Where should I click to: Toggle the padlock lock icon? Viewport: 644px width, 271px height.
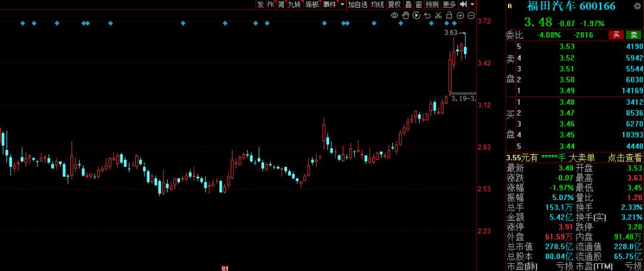pos(449,15)
